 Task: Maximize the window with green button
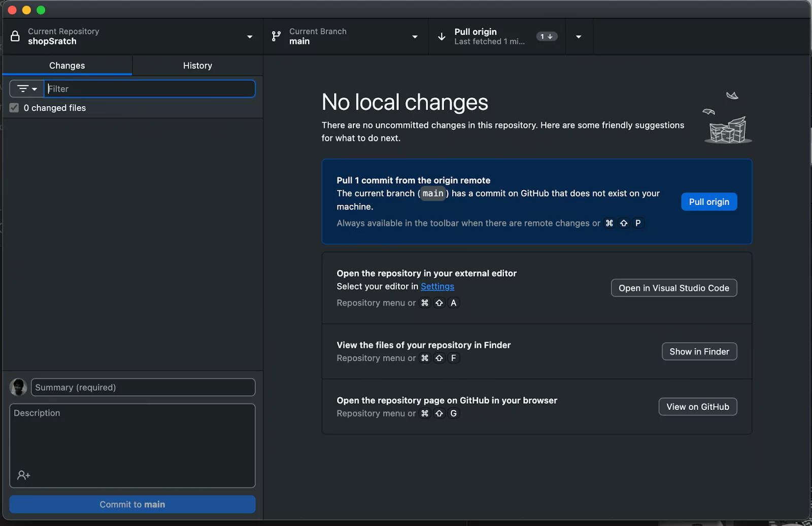[41, 10]
